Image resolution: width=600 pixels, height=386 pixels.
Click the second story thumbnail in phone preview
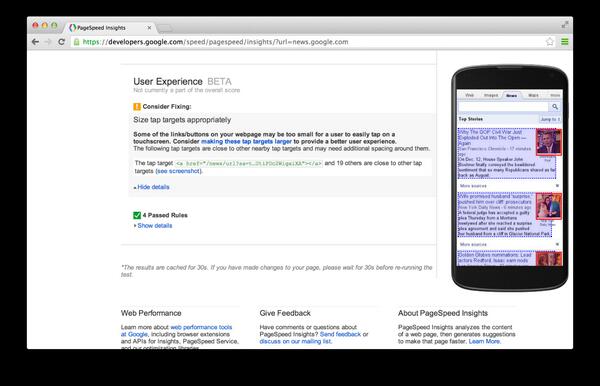point(548,206)
